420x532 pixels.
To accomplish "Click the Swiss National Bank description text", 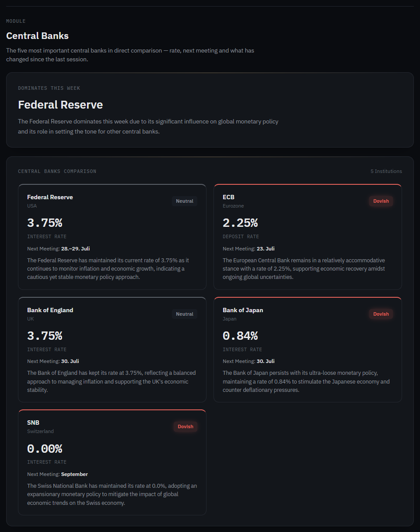I will pyautogui.click(x=112, y=494).
